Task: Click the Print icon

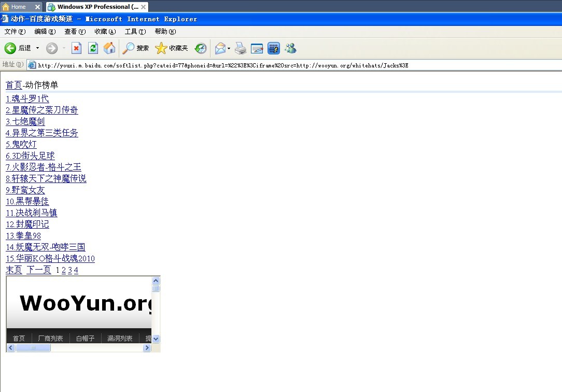Action: tap(241, 48)
